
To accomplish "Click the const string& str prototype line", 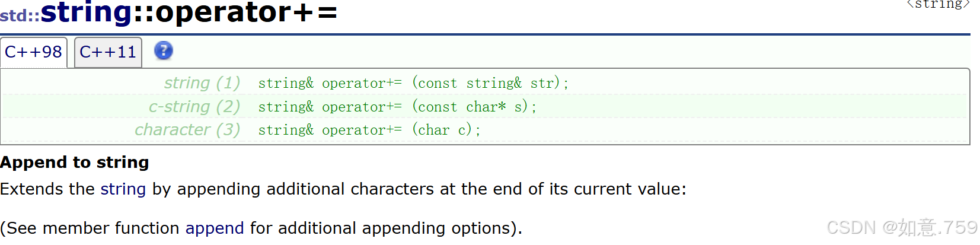I will coord(413,83).
